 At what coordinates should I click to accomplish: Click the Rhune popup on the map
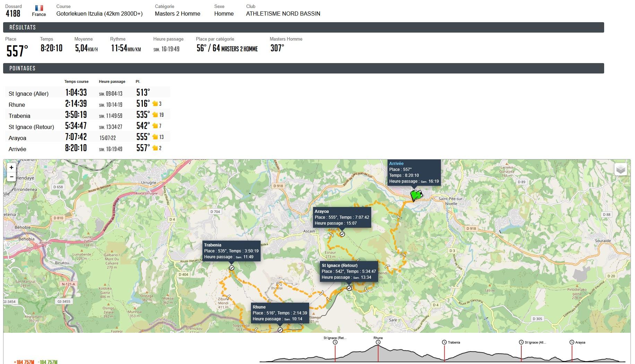pos(280,313)
